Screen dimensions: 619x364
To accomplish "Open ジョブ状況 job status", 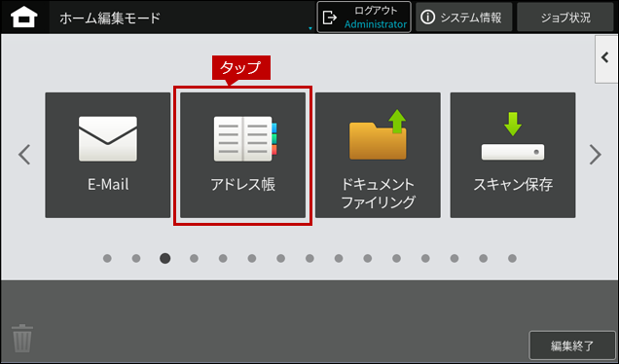I will (x=565, y=18).
